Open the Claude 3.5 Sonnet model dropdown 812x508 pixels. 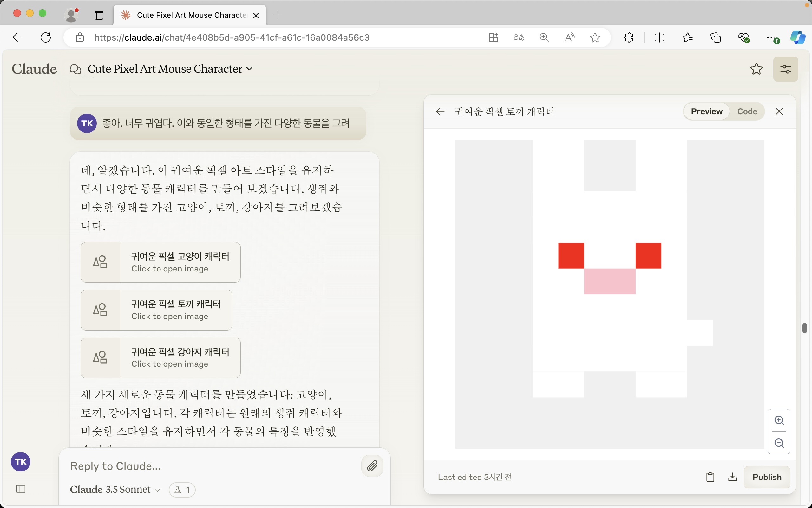click(x=115, y=490)
